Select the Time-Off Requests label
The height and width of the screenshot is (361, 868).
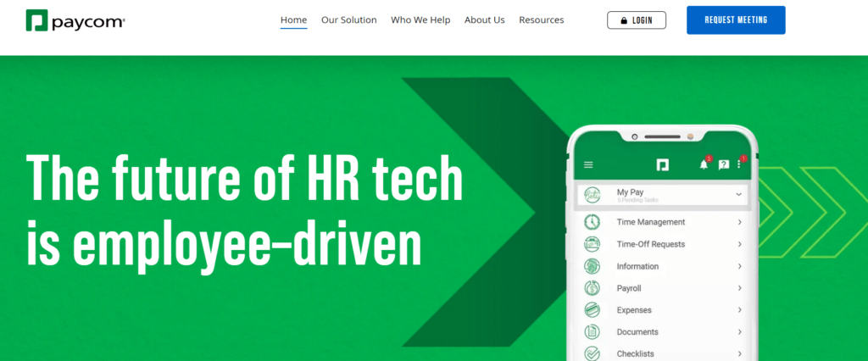coord(651,244)
